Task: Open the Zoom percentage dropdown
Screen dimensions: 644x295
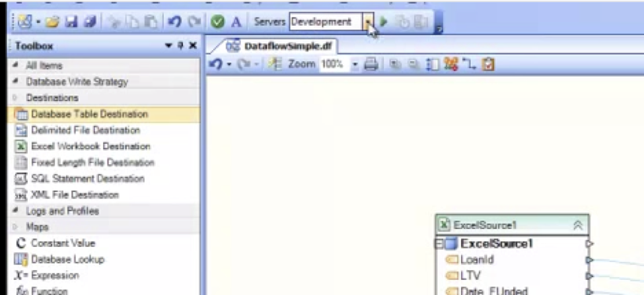Action: (355, 65)
